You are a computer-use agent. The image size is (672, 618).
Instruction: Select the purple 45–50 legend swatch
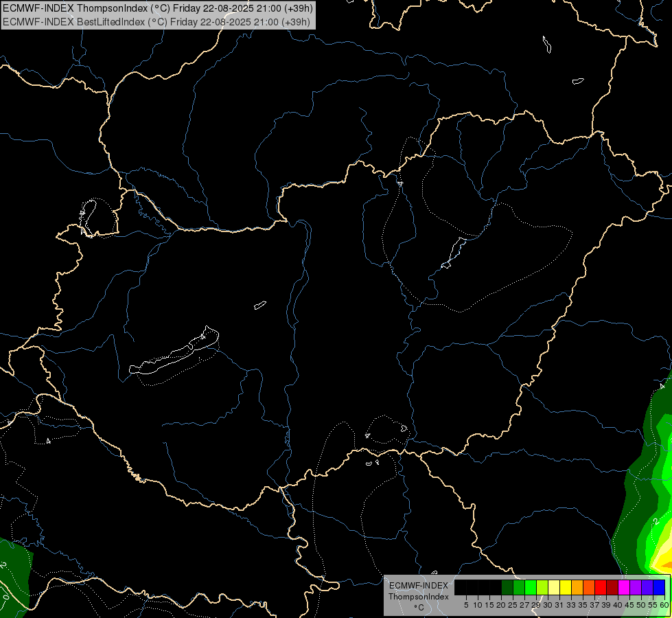coord(636,587)
